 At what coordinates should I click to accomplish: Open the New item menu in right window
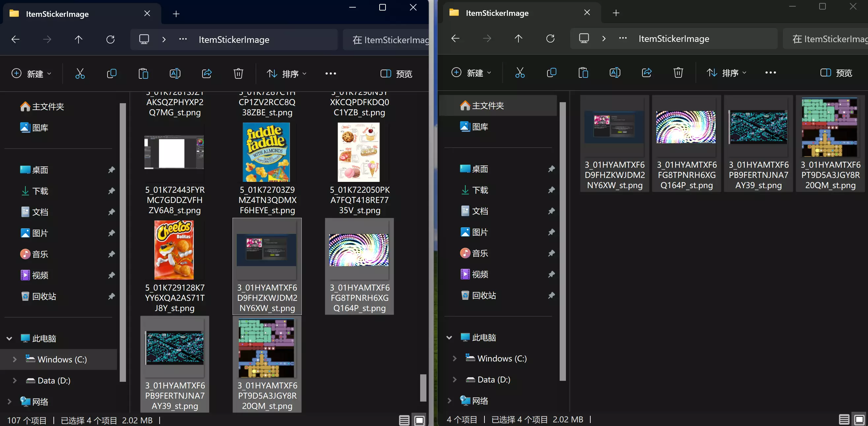pos(471,73)
